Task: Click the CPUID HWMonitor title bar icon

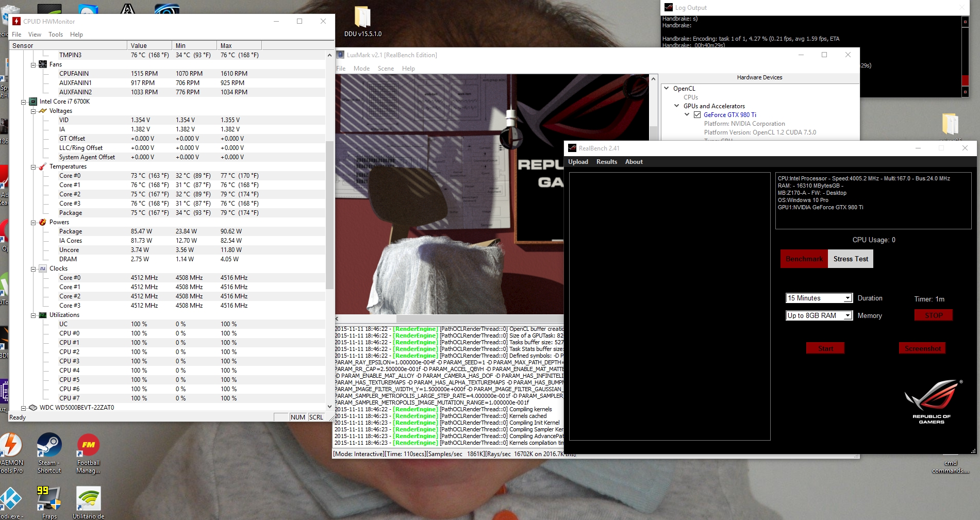Action: tap(16, 21)
